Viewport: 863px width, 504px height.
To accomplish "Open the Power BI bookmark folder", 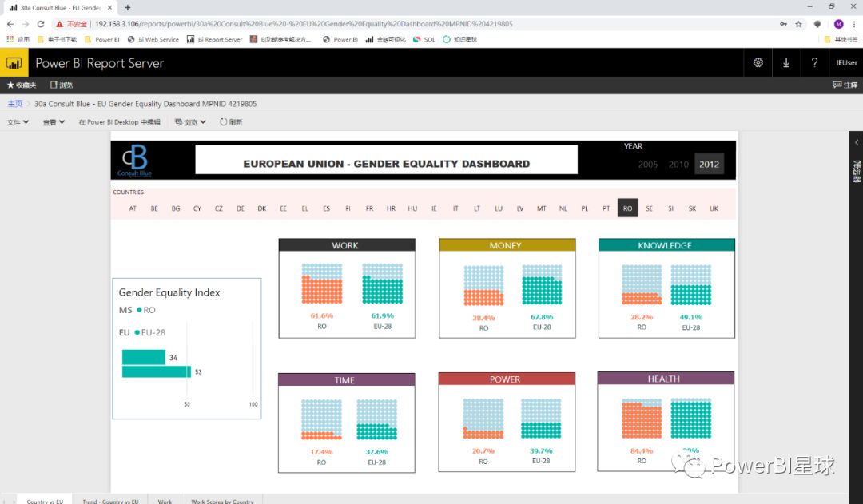I will pos(101,39).
